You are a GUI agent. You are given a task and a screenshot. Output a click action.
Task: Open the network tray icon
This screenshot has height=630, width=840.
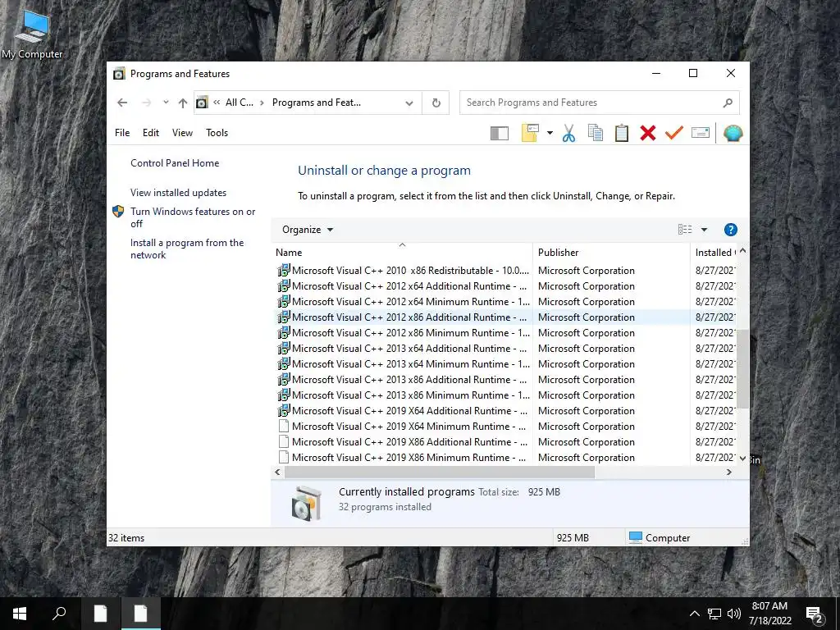[x=714, y=614]
